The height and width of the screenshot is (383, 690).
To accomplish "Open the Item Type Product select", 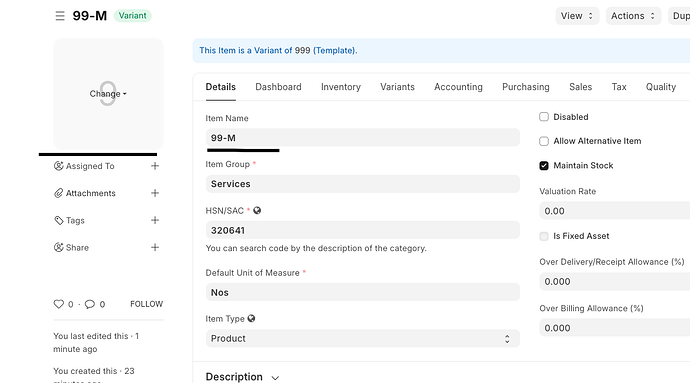I will [x=363, y=339].
